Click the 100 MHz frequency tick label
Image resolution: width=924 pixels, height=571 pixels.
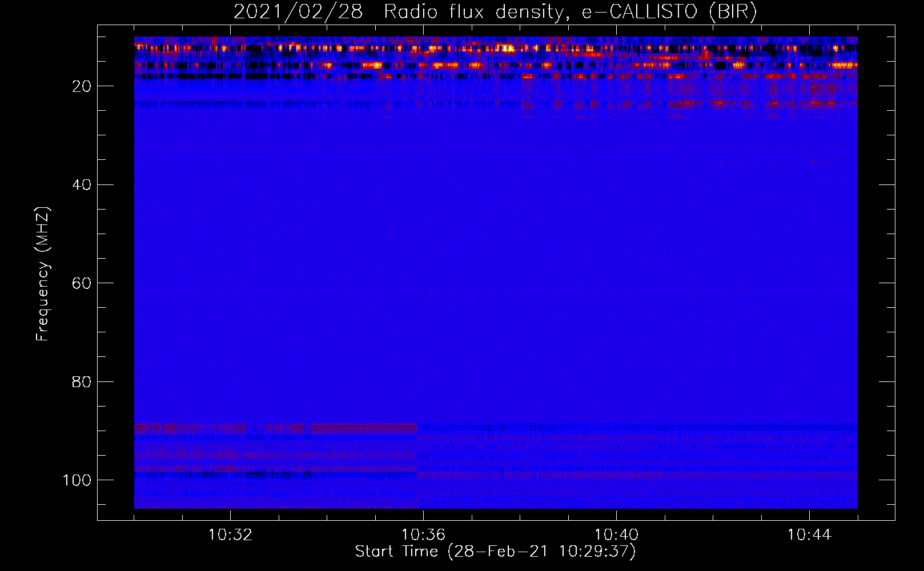(77, 480)
